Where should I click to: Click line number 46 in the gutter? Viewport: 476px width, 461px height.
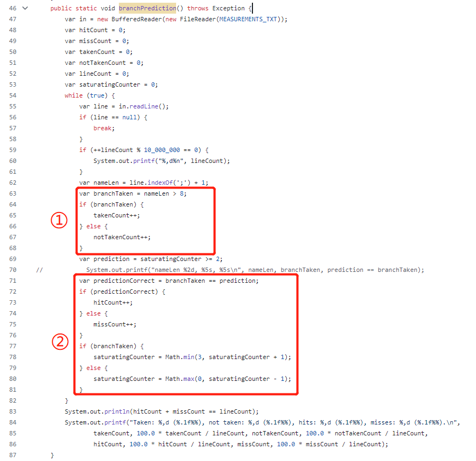tap(13, 8)
